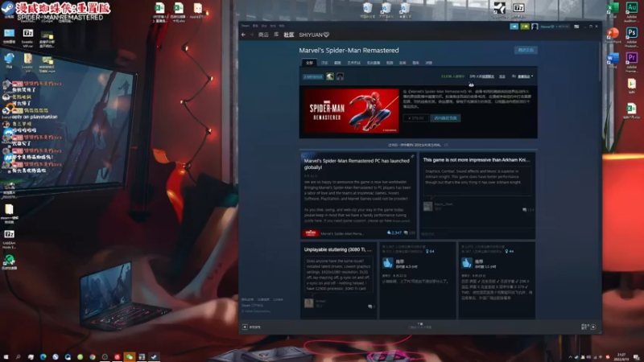The image size is (644, 362).
Task: Click the add game plus icon in Steam
Action: tap(245, 327)
